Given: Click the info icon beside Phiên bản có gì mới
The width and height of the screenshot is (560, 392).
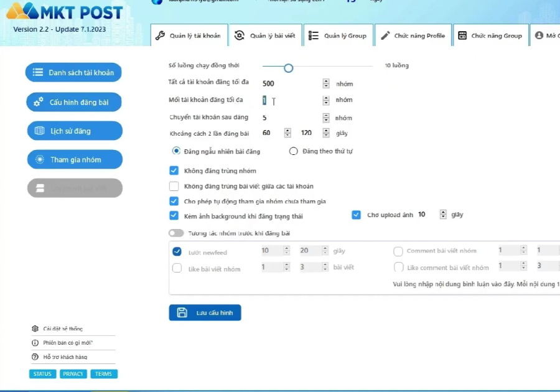Looking at the screenshot, I should point(35,343).
